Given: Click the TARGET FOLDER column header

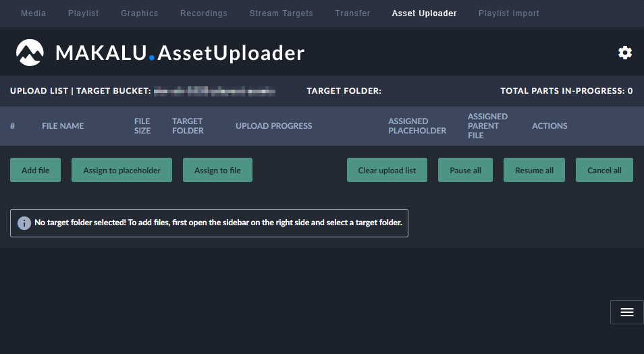Looking at the screenshot, I should coord(188,126).
